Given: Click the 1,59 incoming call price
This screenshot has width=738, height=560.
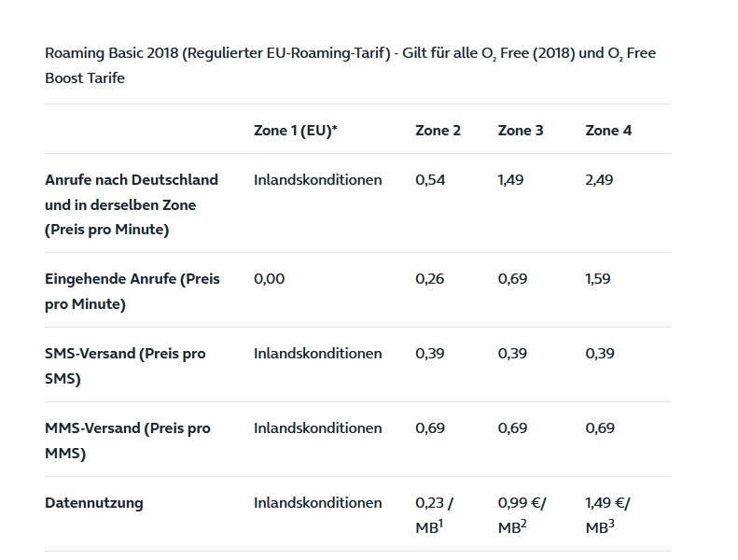Looking at the screenshot, I should 598,279.
